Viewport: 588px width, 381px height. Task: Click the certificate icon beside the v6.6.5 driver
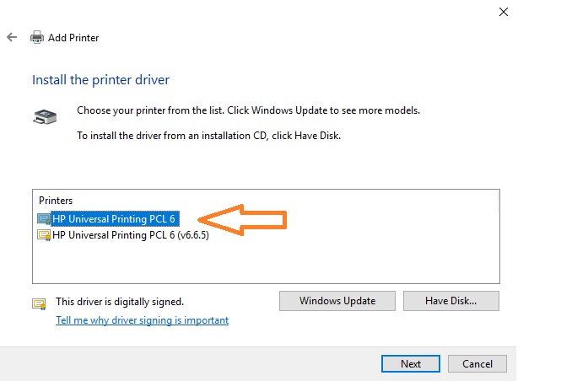pyautogui.click(x=44, y=235)
